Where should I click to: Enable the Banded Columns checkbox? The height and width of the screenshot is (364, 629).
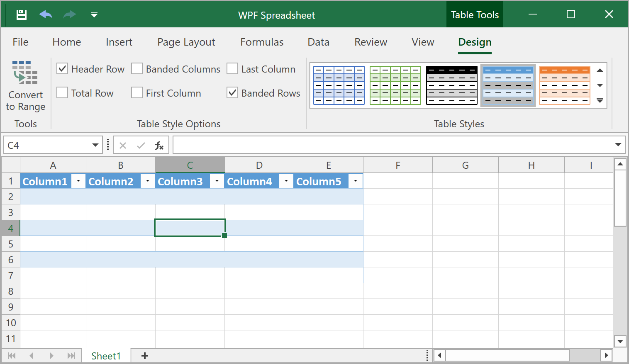(137, 69)
